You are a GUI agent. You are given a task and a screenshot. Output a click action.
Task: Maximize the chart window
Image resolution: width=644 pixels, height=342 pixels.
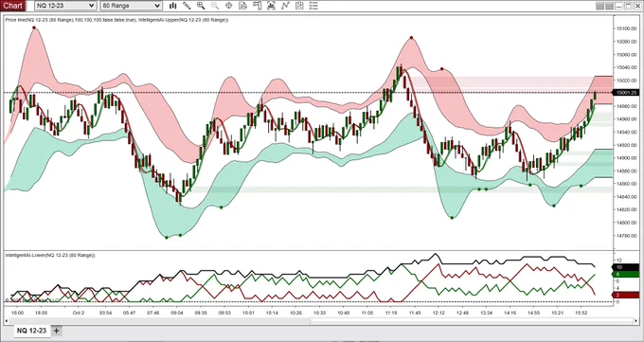629,6
